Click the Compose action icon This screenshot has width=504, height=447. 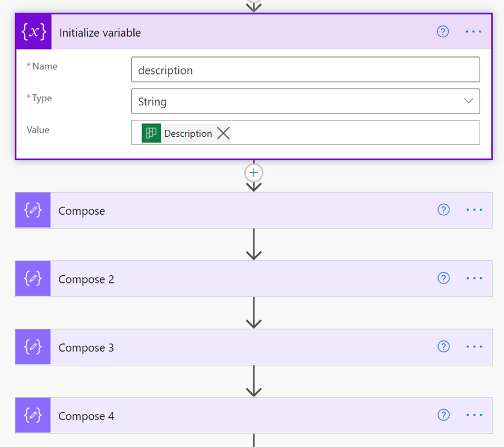[x=33, y=211]
